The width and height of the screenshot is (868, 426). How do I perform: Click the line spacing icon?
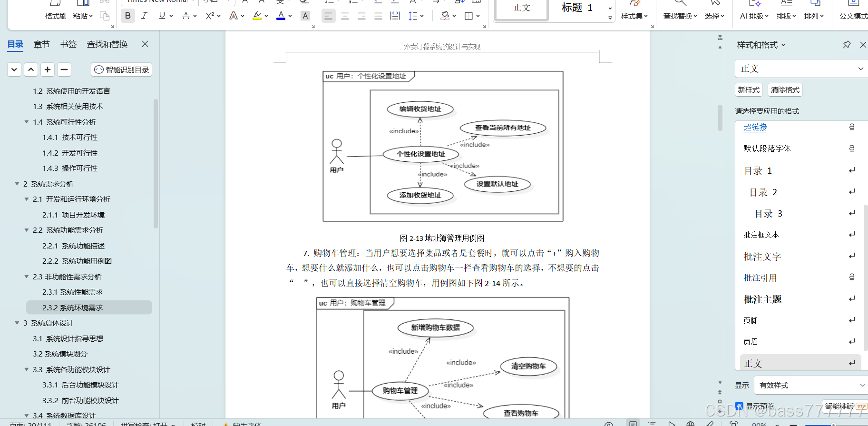click(x=412, y=16)
